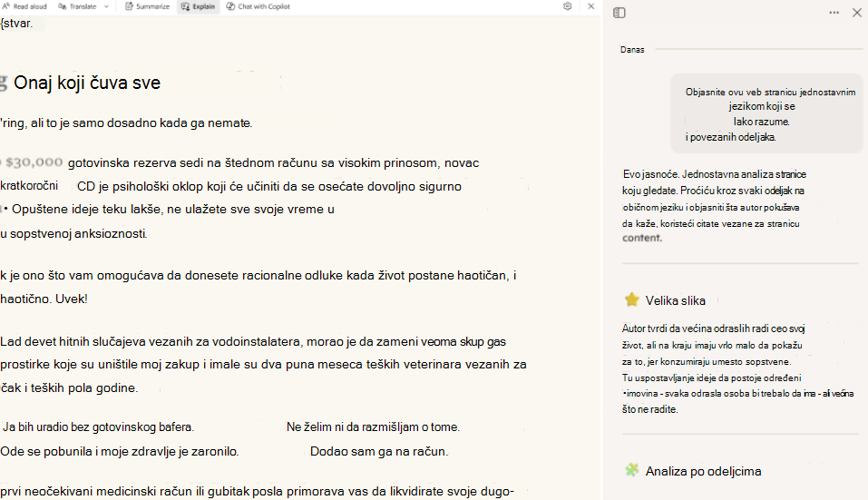Click the 'Onaj koji čuva sve' heading
The image size is (868, 500).
point(87,83)
